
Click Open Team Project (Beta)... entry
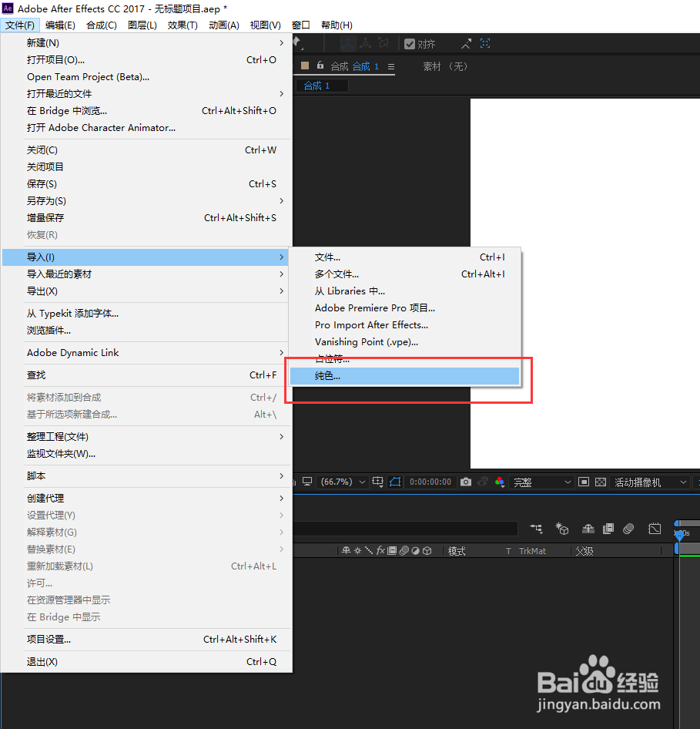pos(146,77)
